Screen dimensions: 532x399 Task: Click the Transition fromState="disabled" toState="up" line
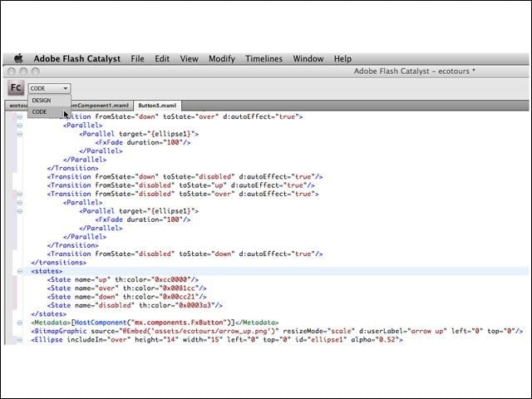tap(181, 185)
